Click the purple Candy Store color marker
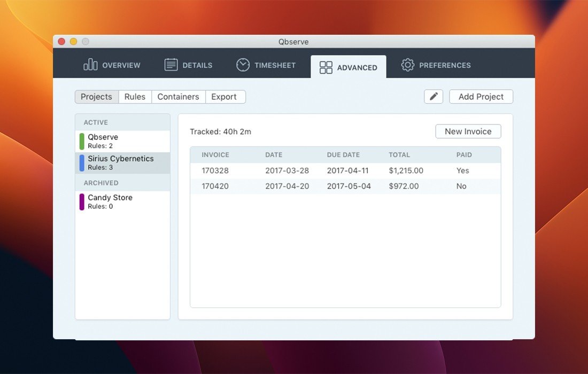 pyautogui.click(x=82, y=202)
